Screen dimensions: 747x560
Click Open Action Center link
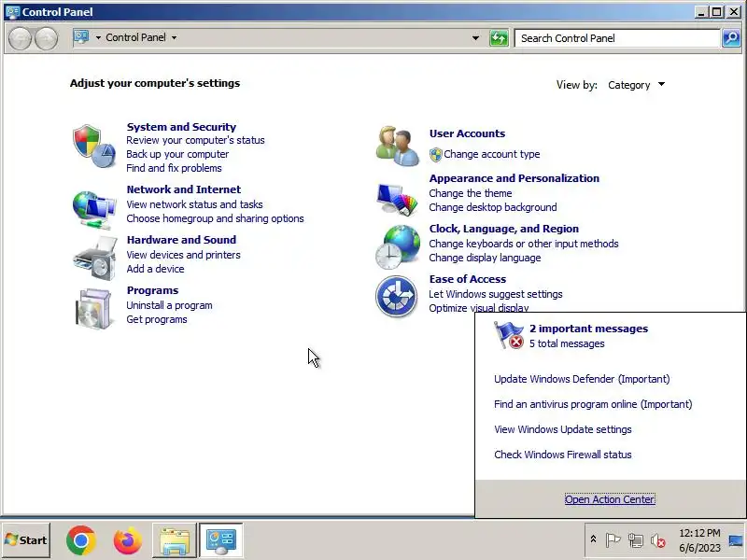coord(610,499)
